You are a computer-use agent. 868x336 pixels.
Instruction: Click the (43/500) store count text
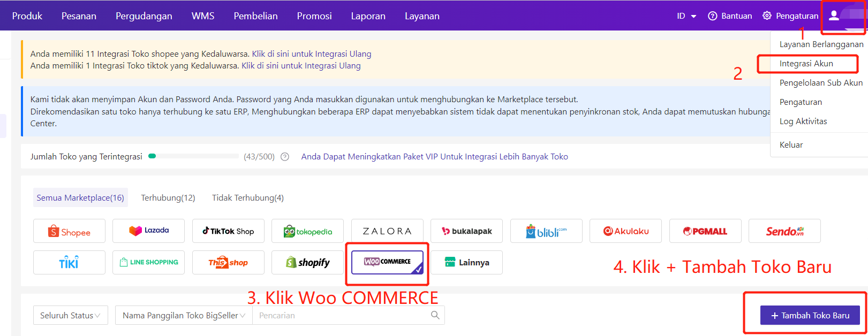point(259,157)
